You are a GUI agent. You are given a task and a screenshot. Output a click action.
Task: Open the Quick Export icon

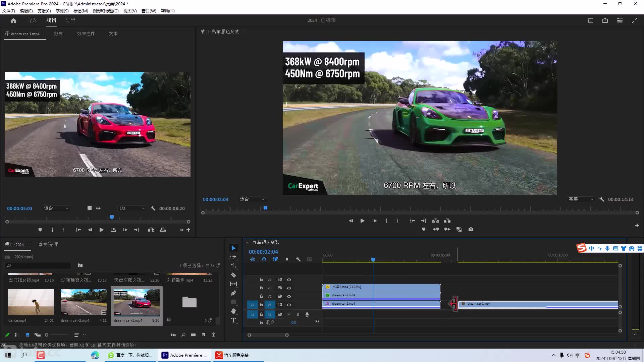point(605,20)
